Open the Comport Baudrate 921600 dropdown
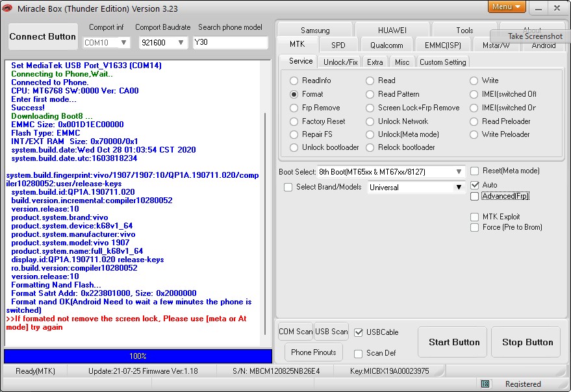 (x=163, y=43)
